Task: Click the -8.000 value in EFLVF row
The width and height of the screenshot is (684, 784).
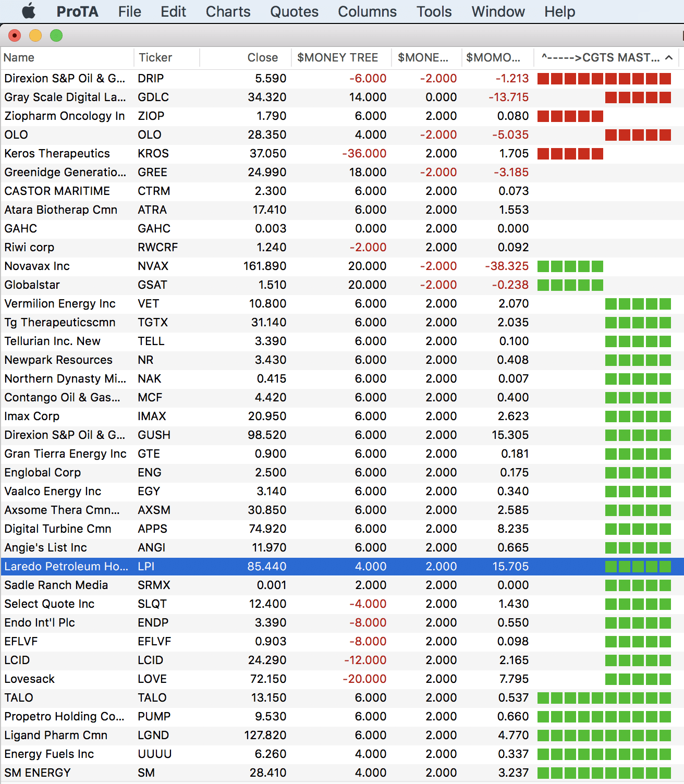Action: click(x=368, y=642)
